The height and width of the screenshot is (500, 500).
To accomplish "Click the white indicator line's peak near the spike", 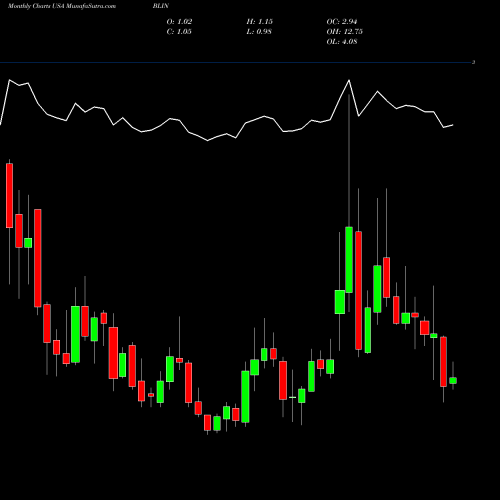I will click(x=349, y=80).
